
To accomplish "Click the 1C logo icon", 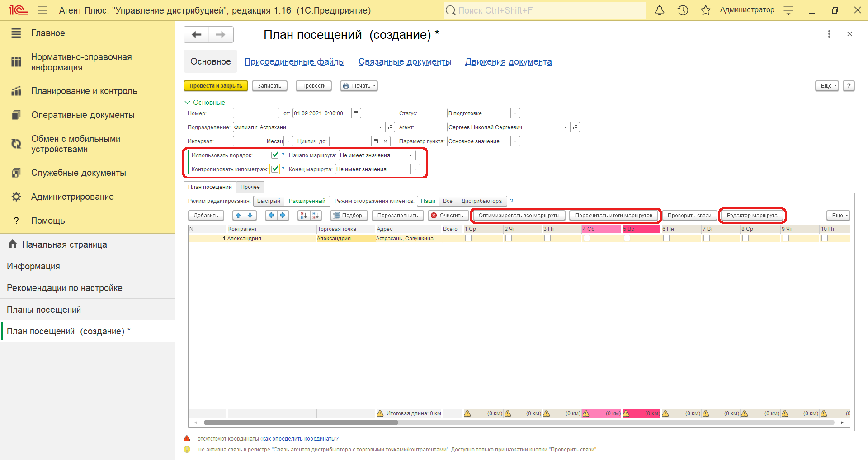I will pos(19,10).
